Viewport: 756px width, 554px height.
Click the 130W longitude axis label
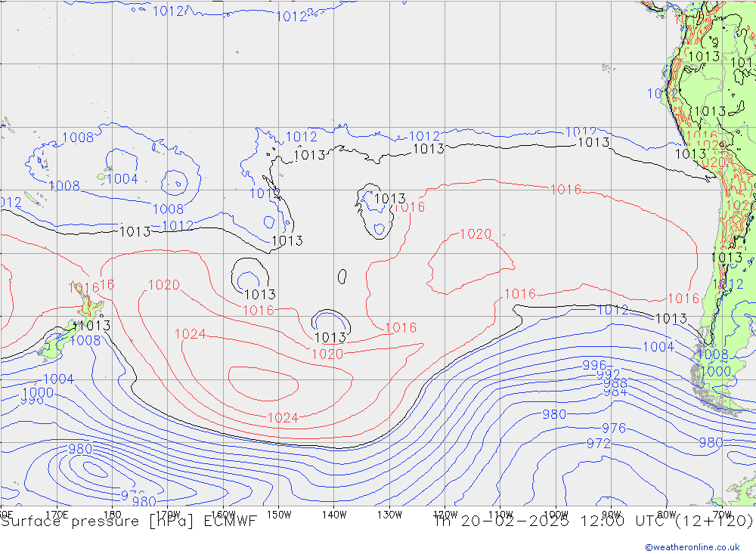[x=389, y=515]
